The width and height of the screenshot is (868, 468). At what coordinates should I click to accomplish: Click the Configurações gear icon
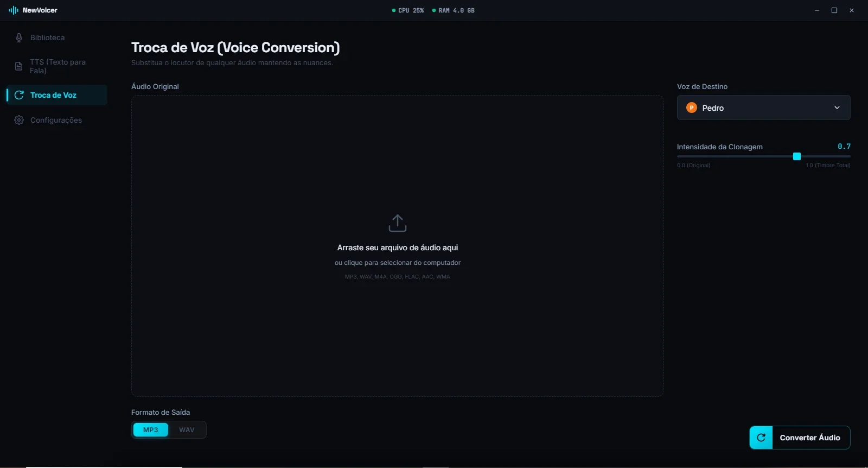pyautogui.click(x=19, y=120)
